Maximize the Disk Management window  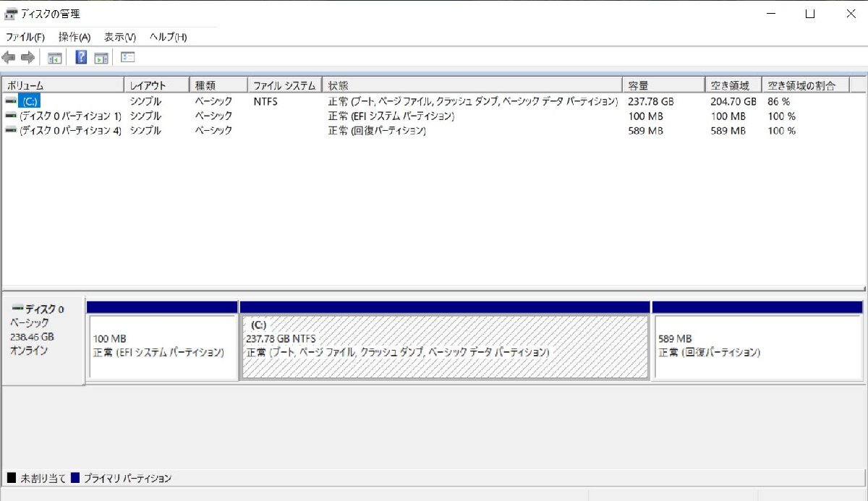[x=810, y=14]
